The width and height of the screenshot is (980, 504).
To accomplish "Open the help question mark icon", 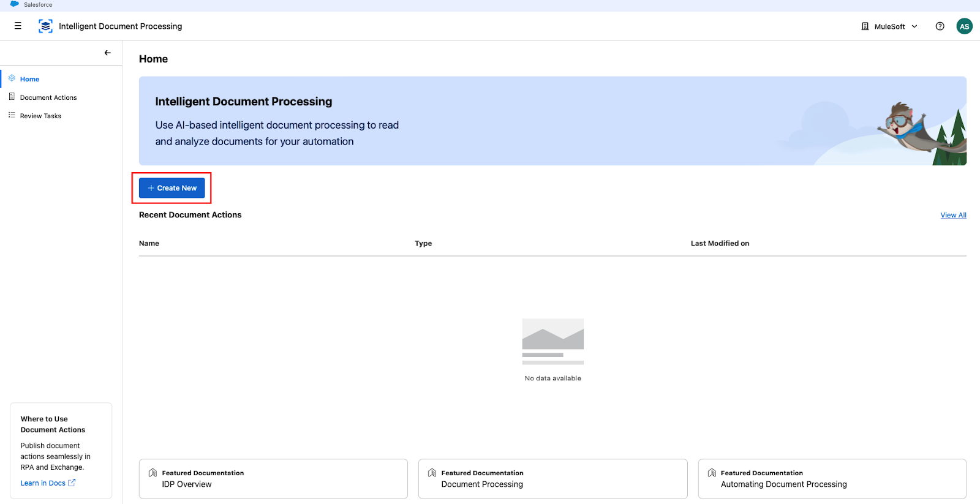I will 940,26.
